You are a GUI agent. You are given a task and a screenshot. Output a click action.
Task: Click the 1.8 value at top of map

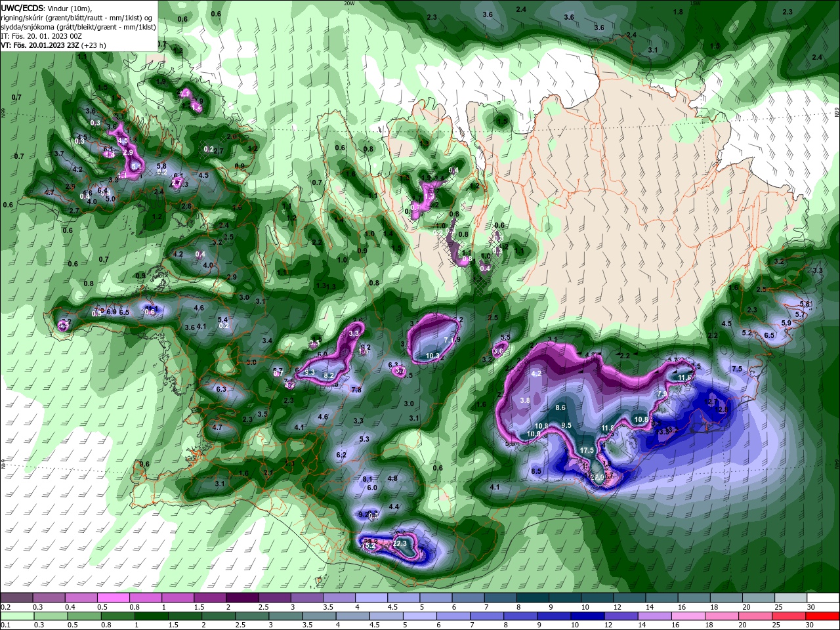coord(678,12)
